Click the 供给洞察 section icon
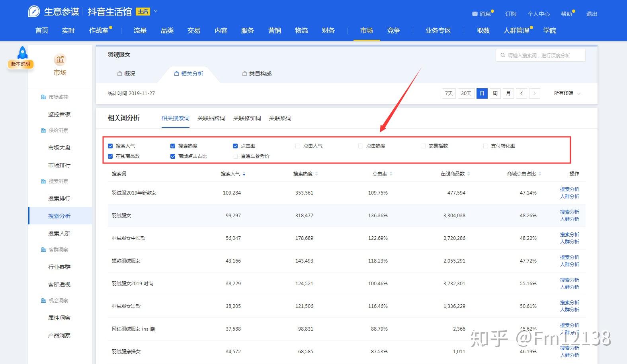 (x=43, y=130)
